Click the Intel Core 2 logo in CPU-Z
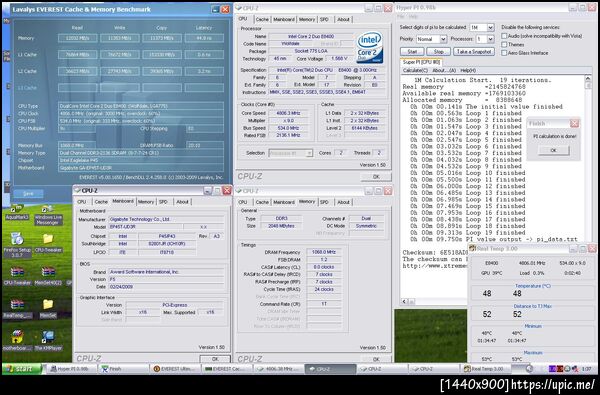The image size is (600, 395). pyautogui.click(x=369, y=47)
